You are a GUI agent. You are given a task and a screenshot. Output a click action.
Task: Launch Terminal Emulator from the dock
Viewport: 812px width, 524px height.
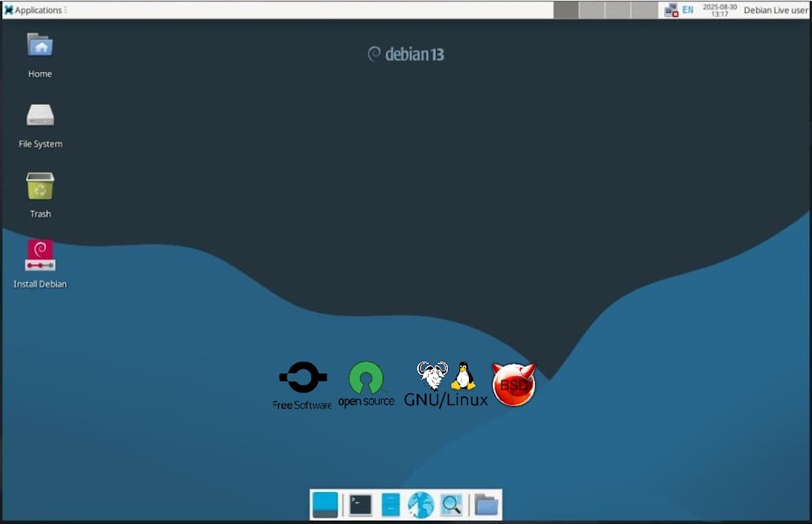coord(360,505)
